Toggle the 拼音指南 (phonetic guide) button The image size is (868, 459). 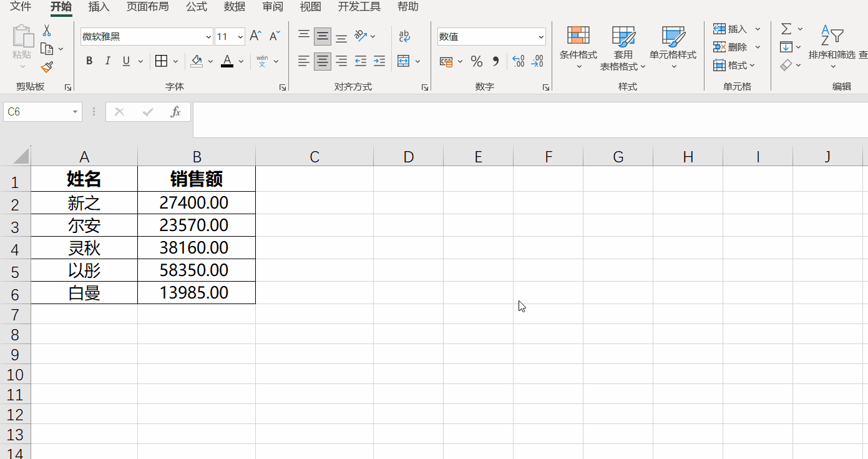[x=261, y=61]
